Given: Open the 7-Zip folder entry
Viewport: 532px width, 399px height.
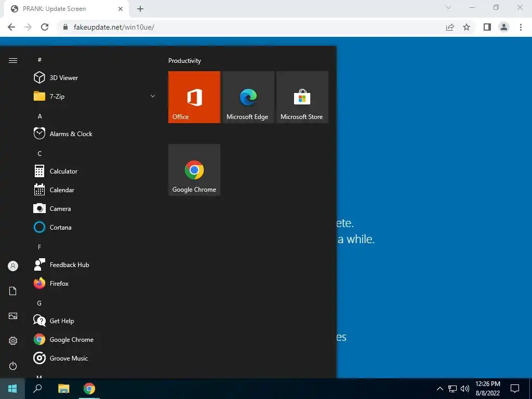Looking at the screenshot, I should pyautogui.click(x=95, y=96).
